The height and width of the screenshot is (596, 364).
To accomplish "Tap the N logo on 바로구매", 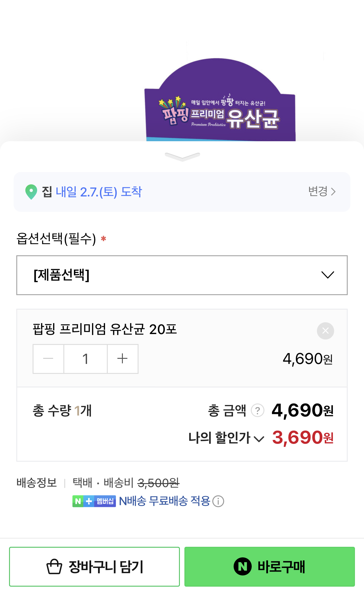I will [242, 567].
